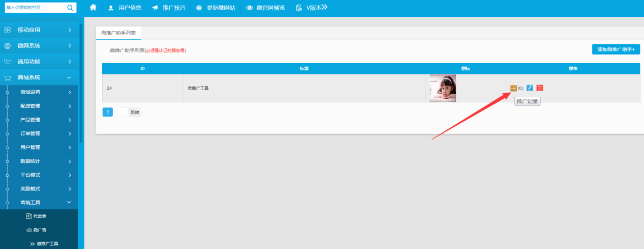Click the 跳转 page jump button
Image resolution: width=644 pixels, height=249 pixels.
coord(135,112)
